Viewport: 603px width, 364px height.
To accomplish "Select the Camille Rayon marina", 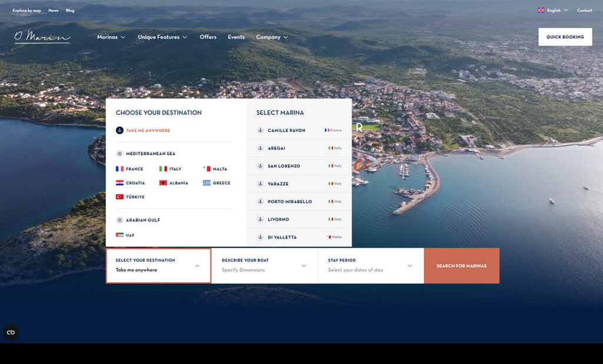I will (286, 131).
